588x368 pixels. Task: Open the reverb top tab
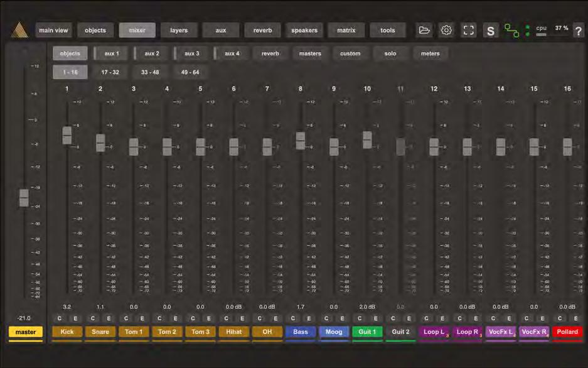pyautogui.click(x=262, y=30)
